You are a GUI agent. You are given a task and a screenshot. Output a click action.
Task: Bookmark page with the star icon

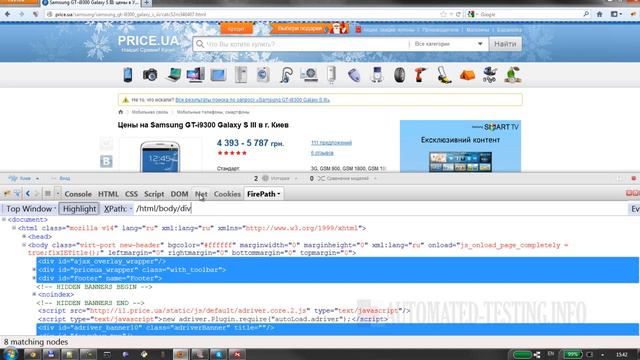443,14
